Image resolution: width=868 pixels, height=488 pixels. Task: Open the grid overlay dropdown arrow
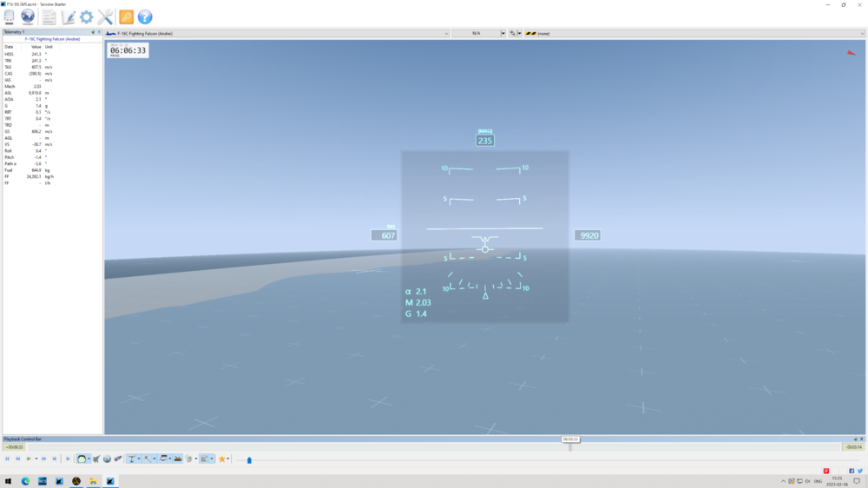coord(212,458)
